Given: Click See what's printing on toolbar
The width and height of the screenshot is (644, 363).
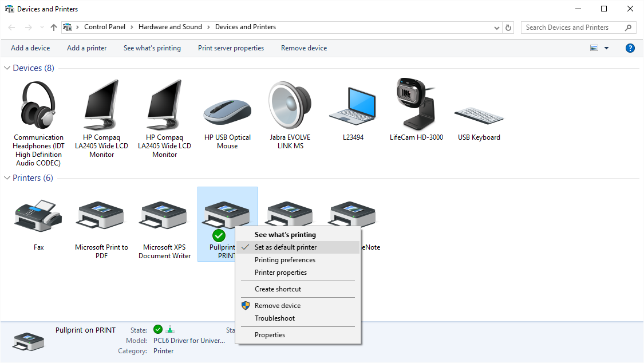Looking at the screenshot, I should (152, 48).
